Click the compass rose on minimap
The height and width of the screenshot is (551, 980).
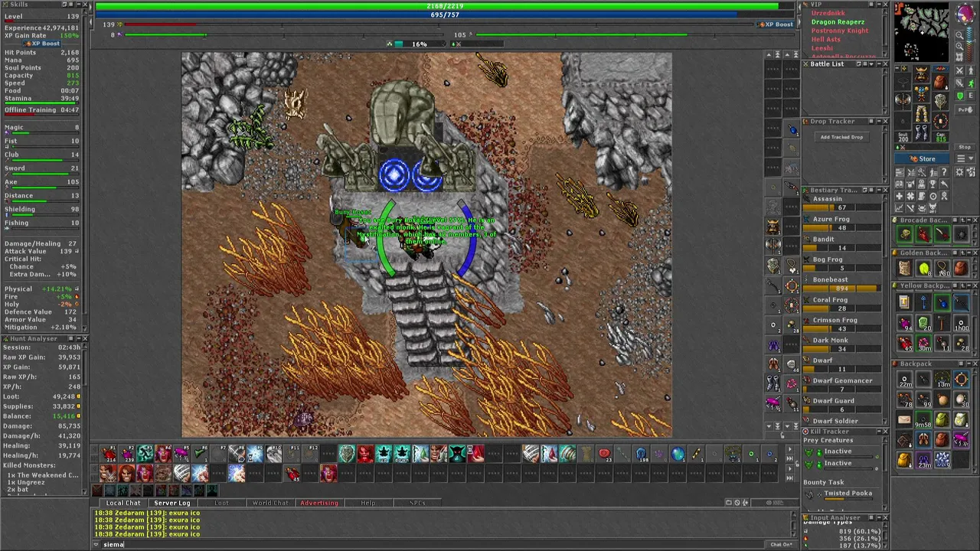(x=965, y=14)
